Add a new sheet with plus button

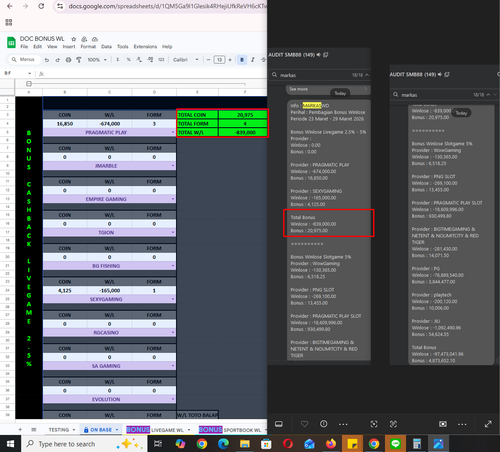pyautogui.click(x=20, y=429)
